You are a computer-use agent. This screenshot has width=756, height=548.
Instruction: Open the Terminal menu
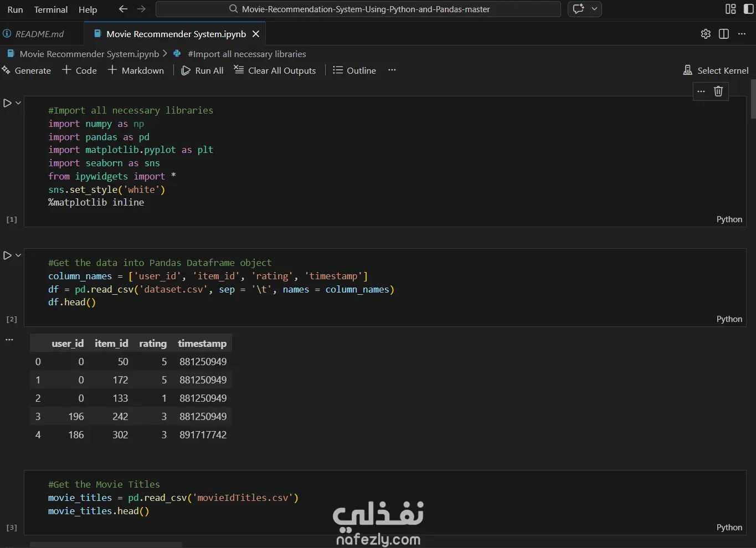[51, 9]
